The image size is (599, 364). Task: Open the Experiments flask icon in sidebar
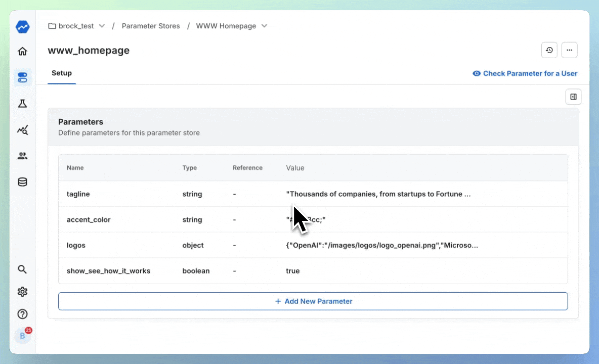click(x=22, y=103)
